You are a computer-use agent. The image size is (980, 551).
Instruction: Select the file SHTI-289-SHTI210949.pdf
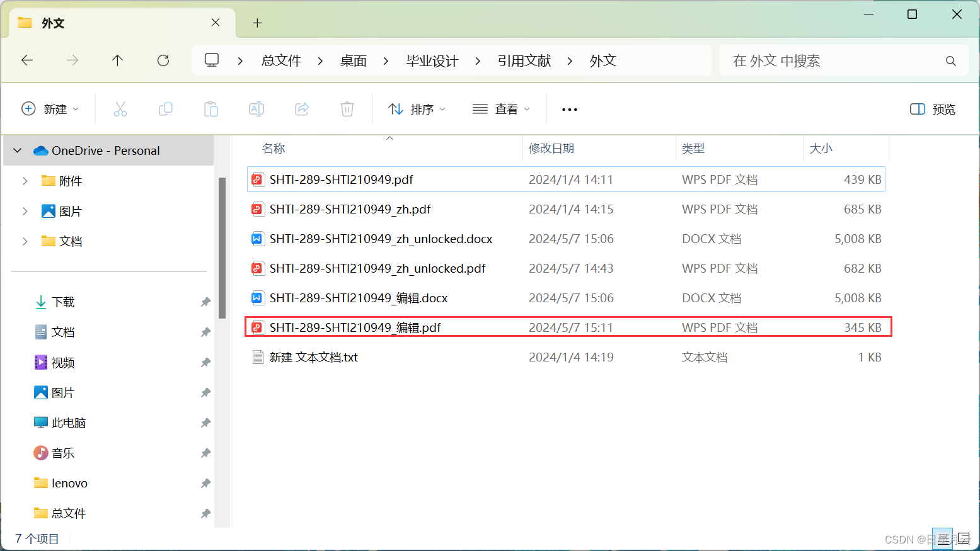click(566, 179)
